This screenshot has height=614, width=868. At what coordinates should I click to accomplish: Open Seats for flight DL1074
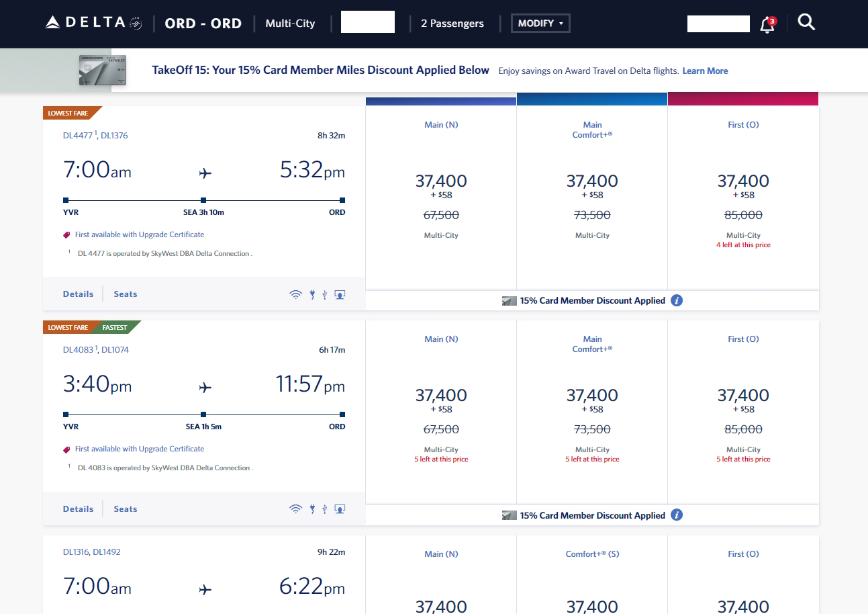point(125,509)
